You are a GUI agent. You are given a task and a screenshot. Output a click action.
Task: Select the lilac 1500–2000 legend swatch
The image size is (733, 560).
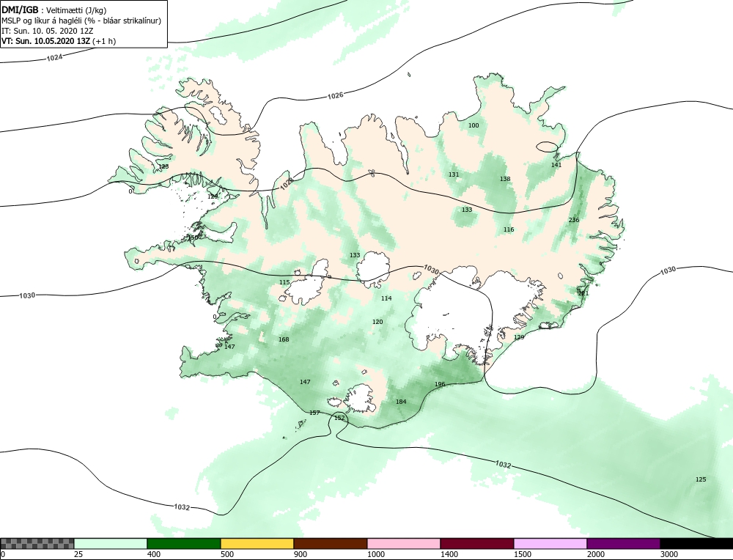click(x=550, y=543)
